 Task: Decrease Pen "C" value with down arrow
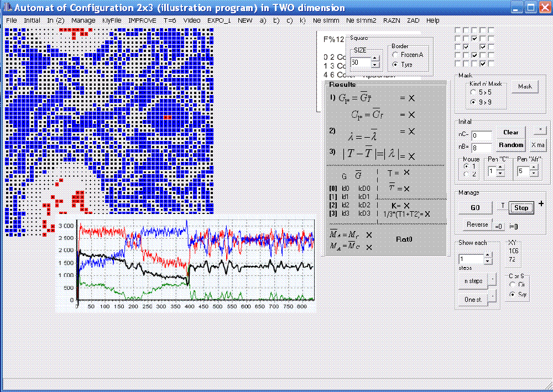pos(500,174)
